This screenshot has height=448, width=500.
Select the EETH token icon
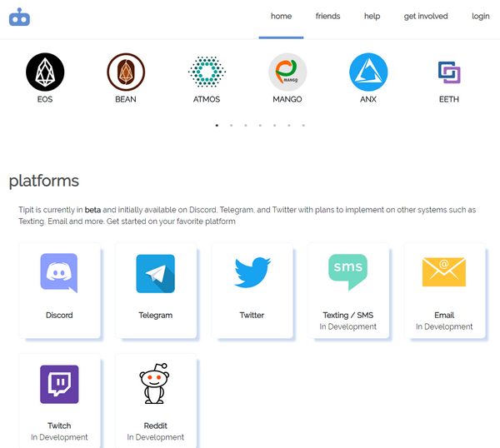point(449,72)
